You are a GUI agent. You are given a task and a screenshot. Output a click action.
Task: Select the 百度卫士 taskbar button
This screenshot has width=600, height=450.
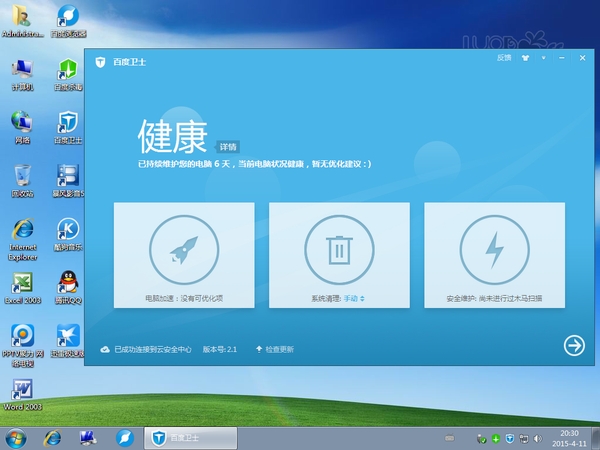191,438
